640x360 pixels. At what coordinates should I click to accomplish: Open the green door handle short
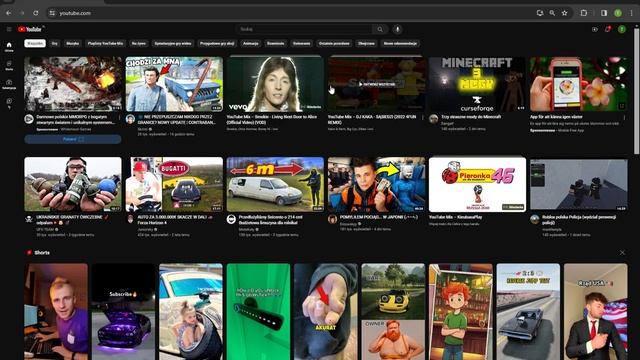coord(258,311)
